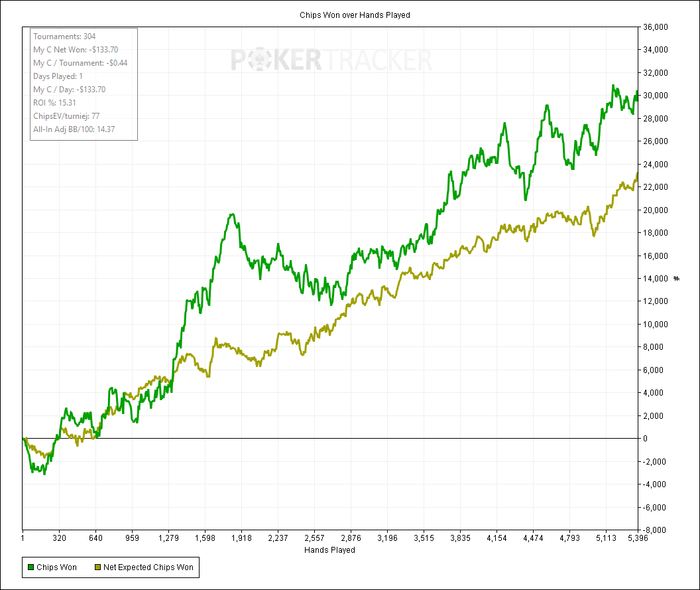Screen dimensions: 700x590
Task: Click the olive Net Expected Chips Won swatch
Action: [x=98, y=567]
